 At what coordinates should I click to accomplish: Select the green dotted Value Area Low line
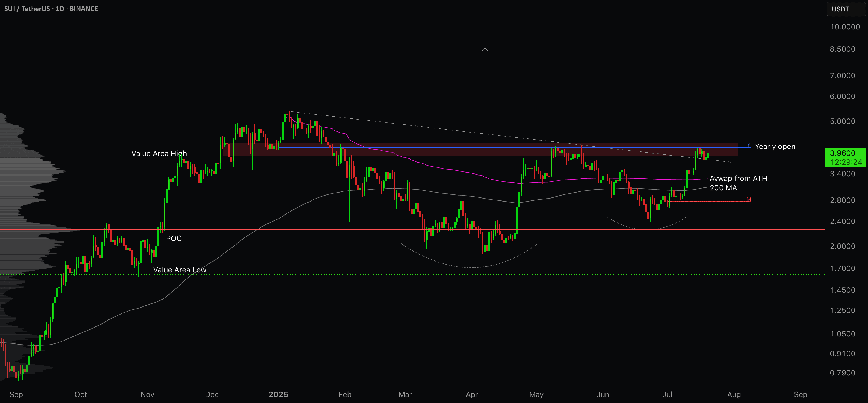412,274
